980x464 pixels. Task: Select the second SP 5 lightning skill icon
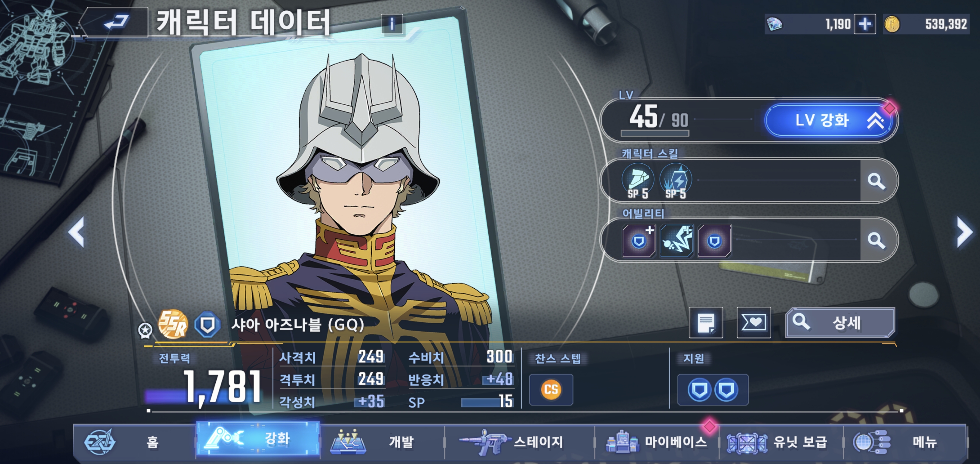coord(676,181)
